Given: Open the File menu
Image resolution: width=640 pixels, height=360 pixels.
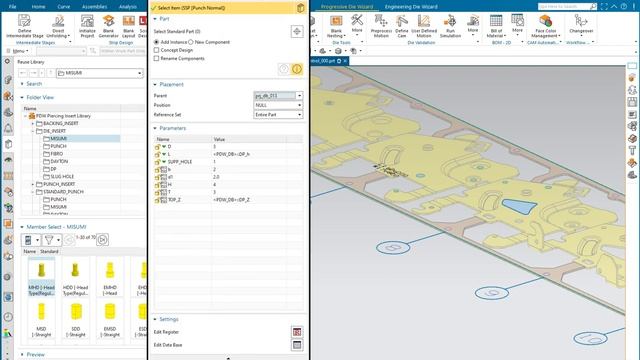Looking at the screenshot, I should click(13, 7).
